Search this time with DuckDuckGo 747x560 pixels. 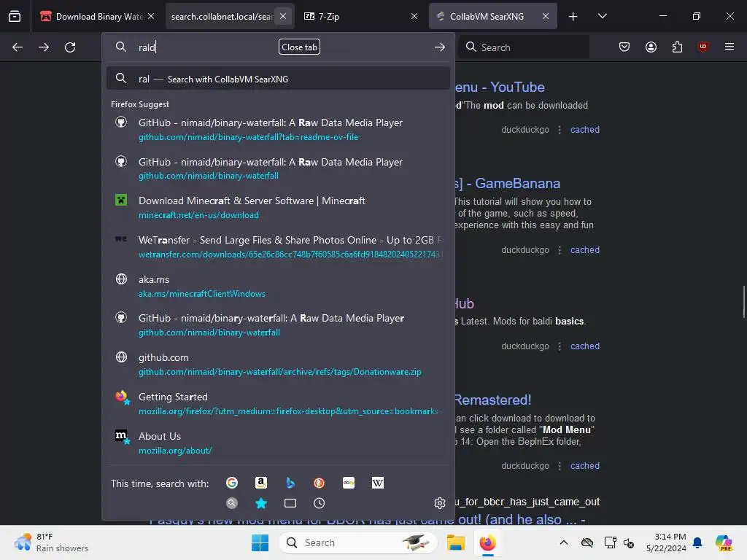coord(320,483)
